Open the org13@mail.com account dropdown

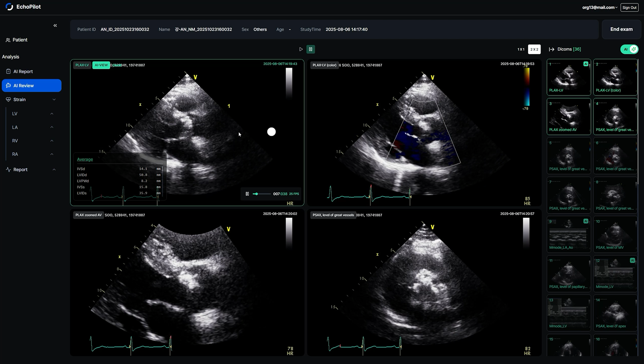click(x=600, y=8)
